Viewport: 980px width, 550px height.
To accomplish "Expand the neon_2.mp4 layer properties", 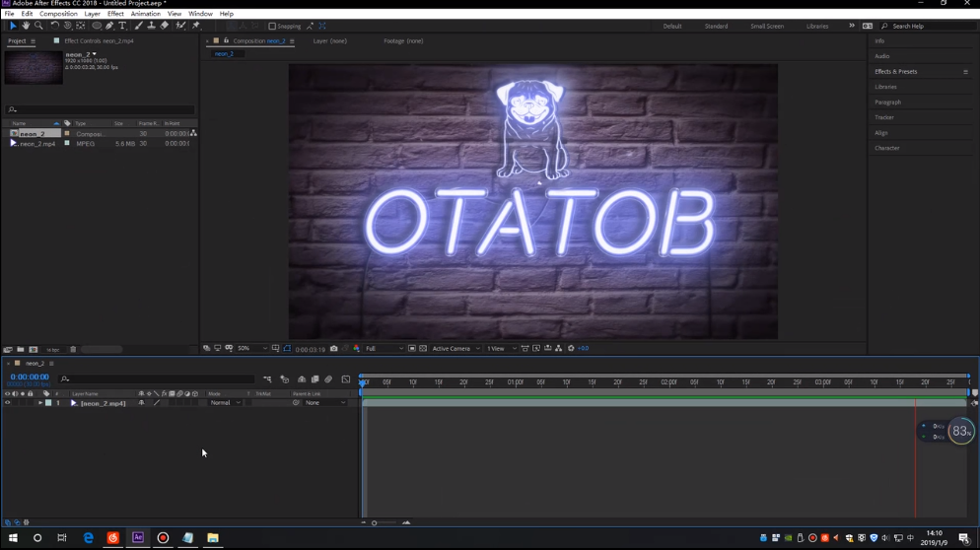I will click(x=40, y=403).
